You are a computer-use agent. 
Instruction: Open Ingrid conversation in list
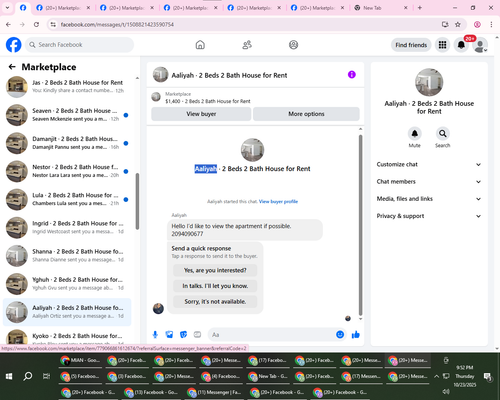pos(67,227)
